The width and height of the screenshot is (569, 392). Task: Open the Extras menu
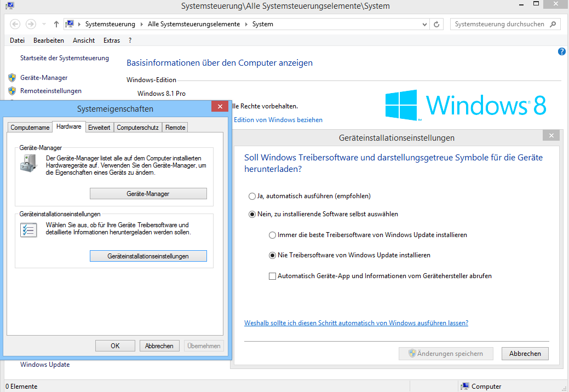(111, 41)
